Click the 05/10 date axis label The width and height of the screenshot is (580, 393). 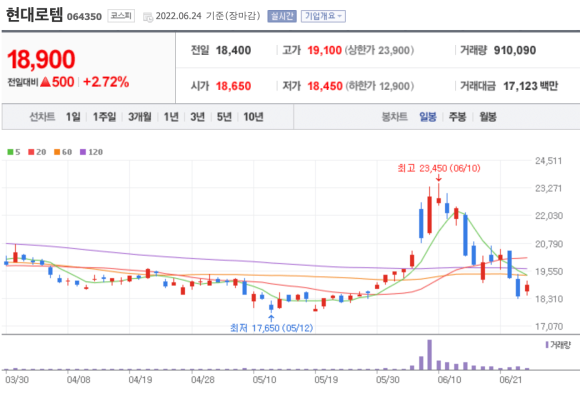click(264, 380)
